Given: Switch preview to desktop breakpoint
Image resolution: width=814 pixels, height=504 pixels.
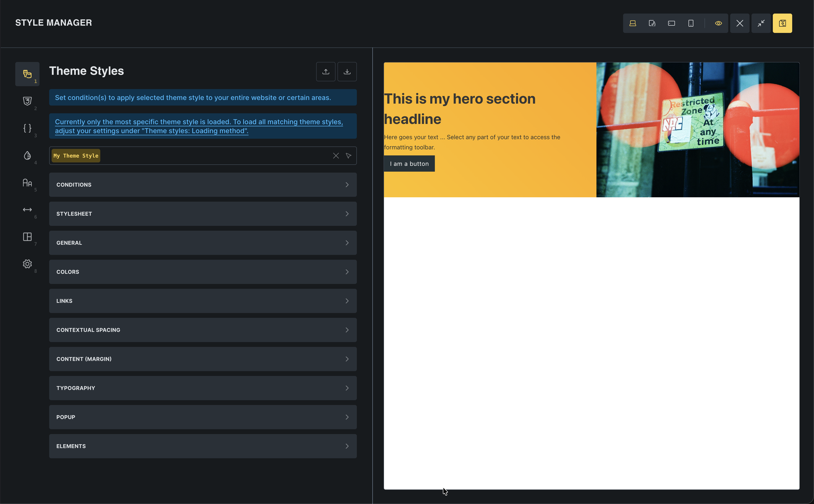Looking at the screenshot, I should (x=633, y=23).
